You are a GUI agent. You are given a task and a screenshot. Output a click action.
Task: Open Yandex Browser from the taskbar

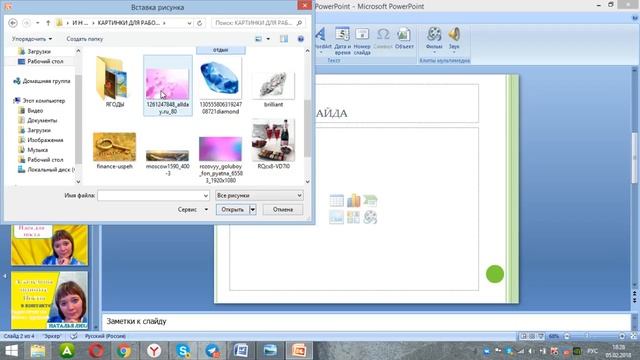pyautogui.click(x=153, y=351)
